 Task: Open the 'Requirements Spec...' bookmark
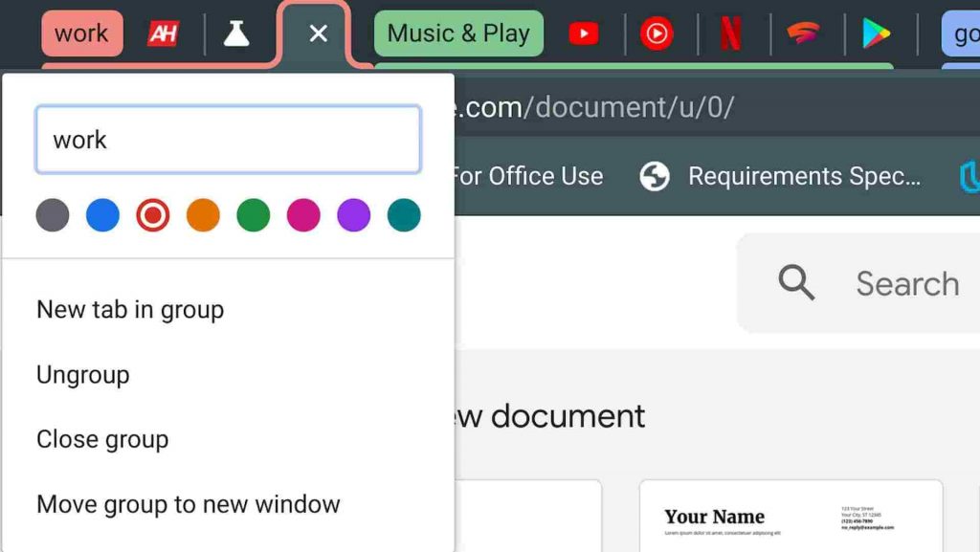click(x=781, y=176)
